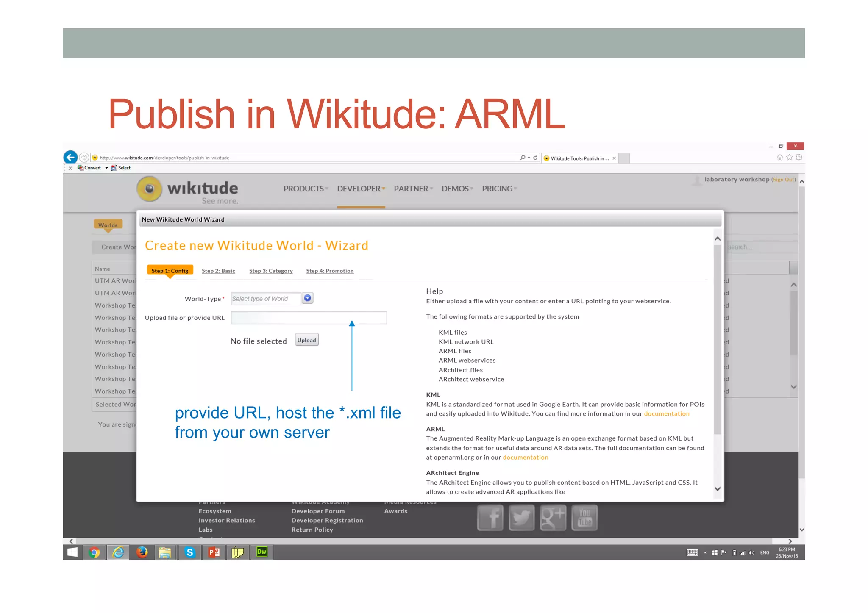868x613 pixels.
Task: Open Firefox from the taskbar
Action: [142, 552]
